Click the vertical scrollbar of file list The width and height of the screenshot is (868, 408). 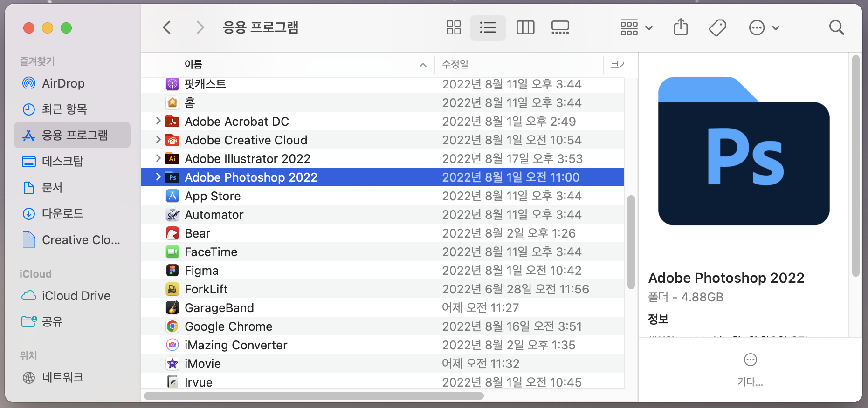pos(631,242)
